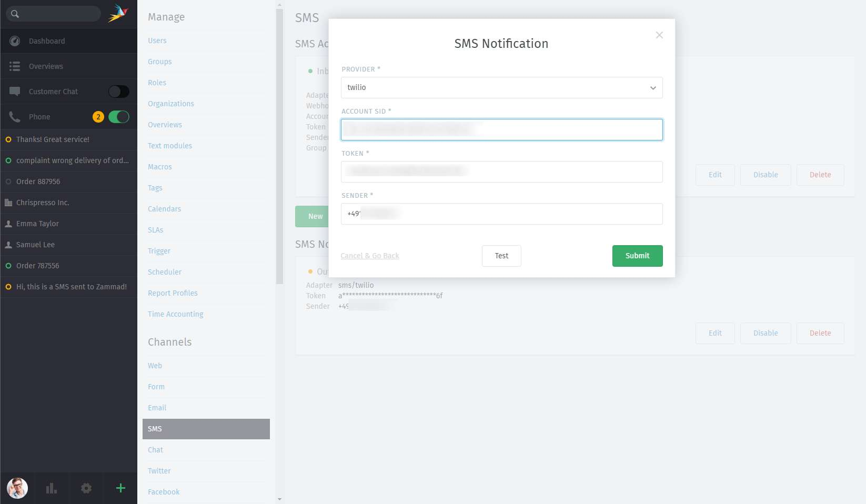
Task: Close the SMS Notification dialog
Action: [x=659, y=35]
